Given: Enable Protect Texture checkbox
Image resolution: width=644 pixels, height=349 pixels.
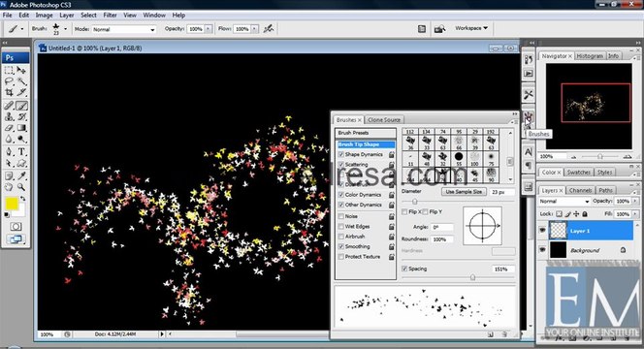Looking at the screenshot, I should point(340,257).
